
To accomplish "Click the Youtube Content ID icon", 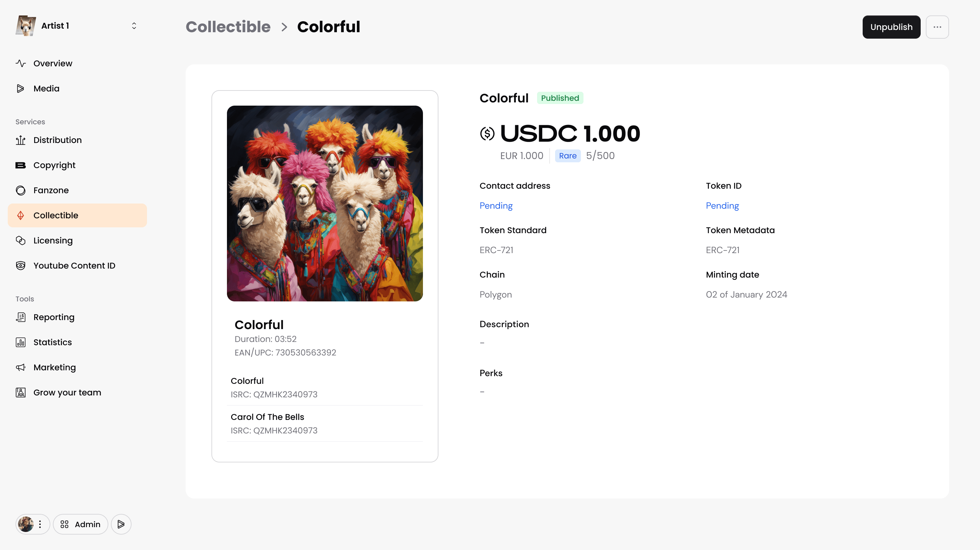I will tap(21, 266).
